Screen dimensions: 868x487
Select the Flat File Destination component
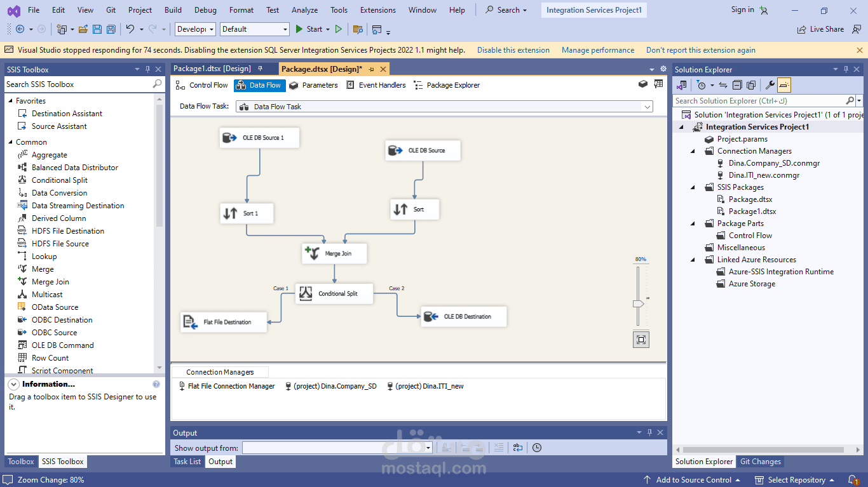[224, 322]
